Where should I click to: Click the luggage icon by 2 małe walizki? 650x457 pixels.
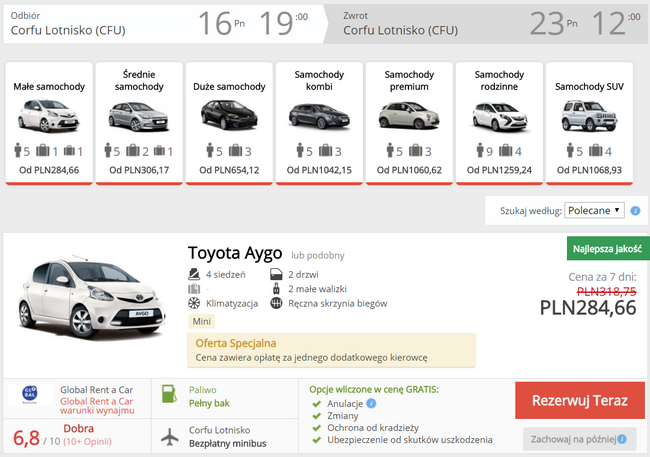[276, 289]
